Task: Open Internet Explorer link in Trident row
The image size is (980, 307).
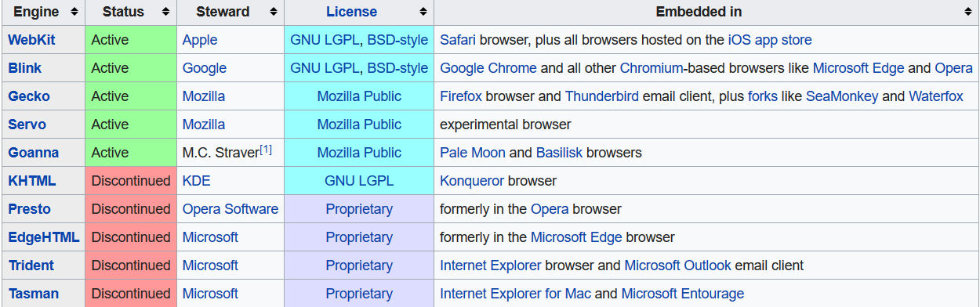Action: (x=491, y=265)
